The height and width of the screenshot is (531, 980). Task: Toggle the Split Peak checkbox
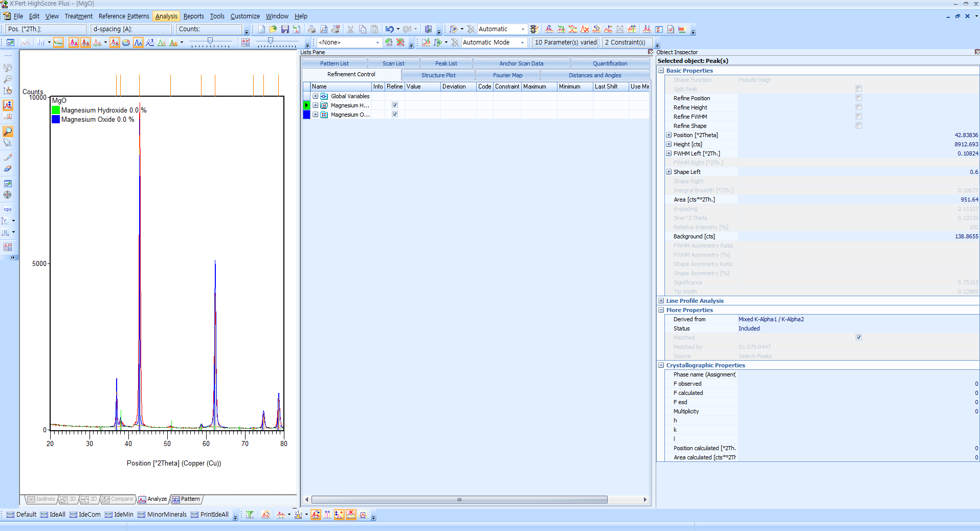[x=859, y=89]
